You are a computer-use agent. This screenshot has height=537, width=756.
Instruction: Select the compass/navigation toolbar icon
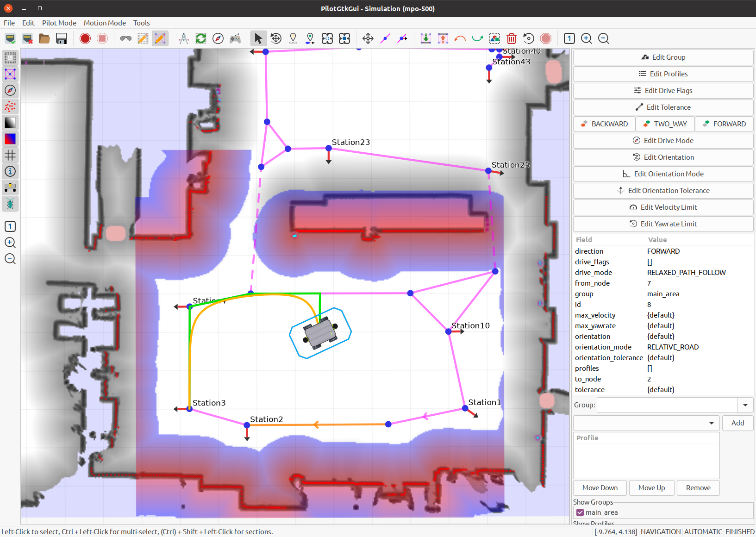218,38
